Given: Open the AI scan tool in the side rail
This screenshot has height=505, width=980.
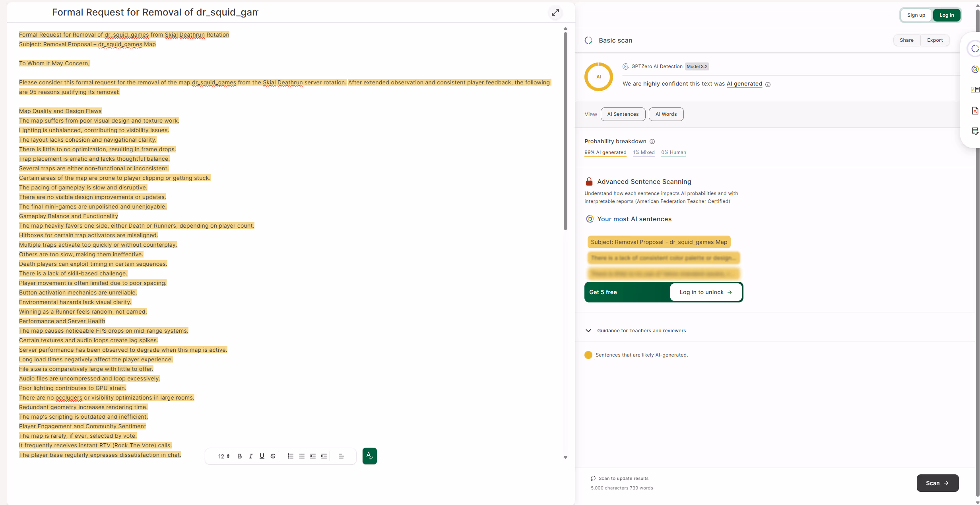Looking at the screenshot, I should (x=974, y=49).
